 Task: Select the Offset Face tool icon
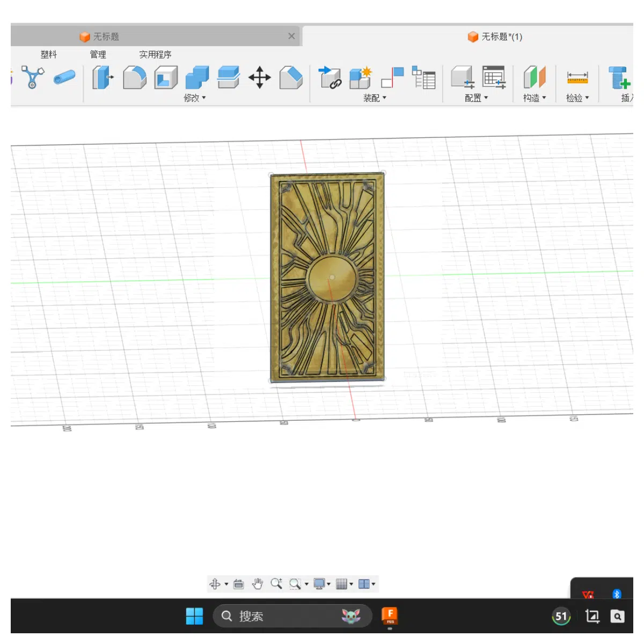pyautogui.click(x=229, y=77)
